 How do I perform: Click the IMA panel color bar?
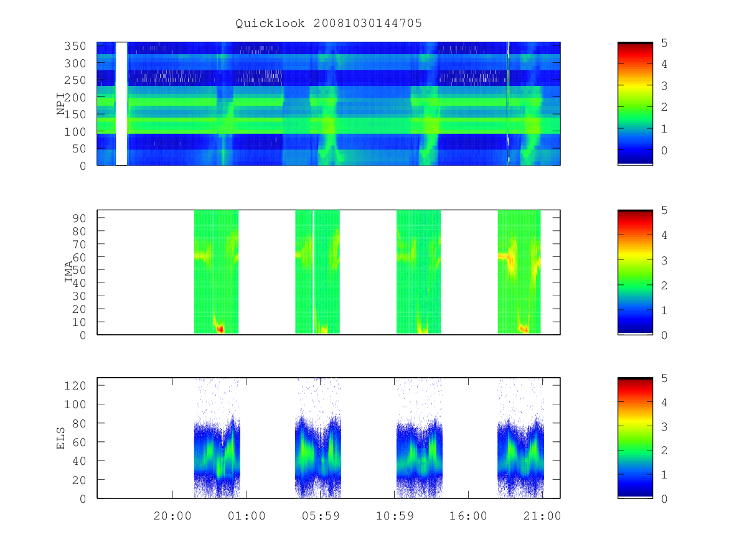click(x=635, y=273)
